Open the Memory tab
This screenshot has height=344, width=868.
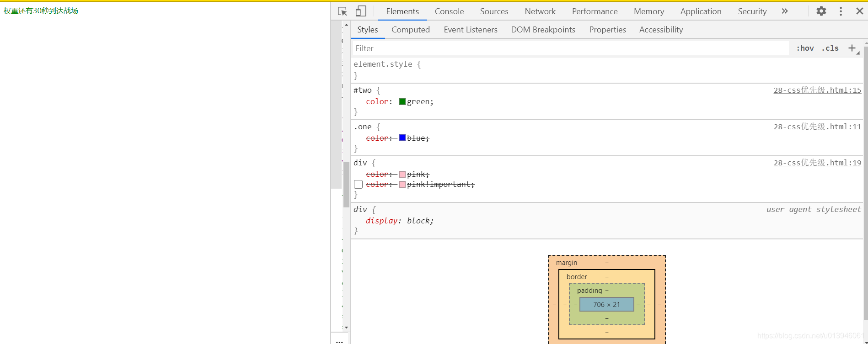tap(648, 11)
